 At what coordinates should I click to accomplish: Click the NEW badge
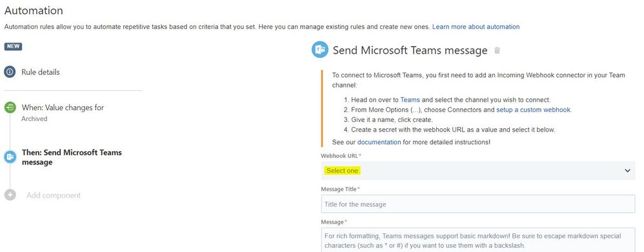[x=13, y=46]
